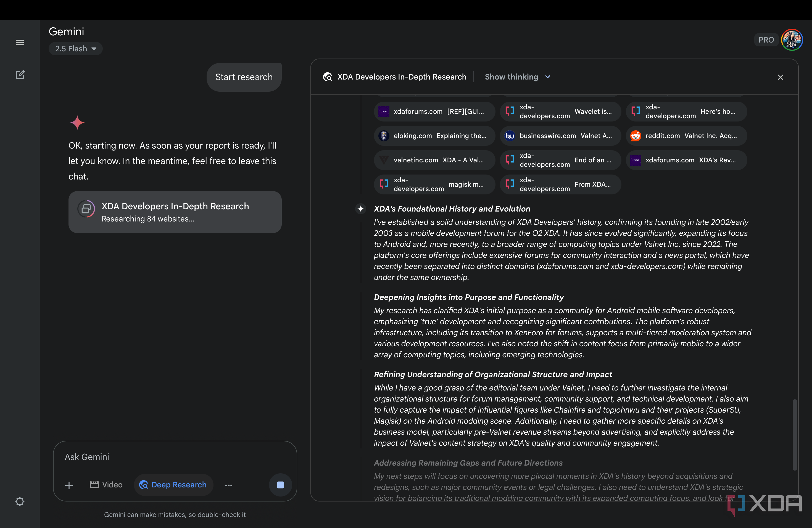812x528 pixels.
Task: Click the research panel vertical scrollbar
Action: 795,435
